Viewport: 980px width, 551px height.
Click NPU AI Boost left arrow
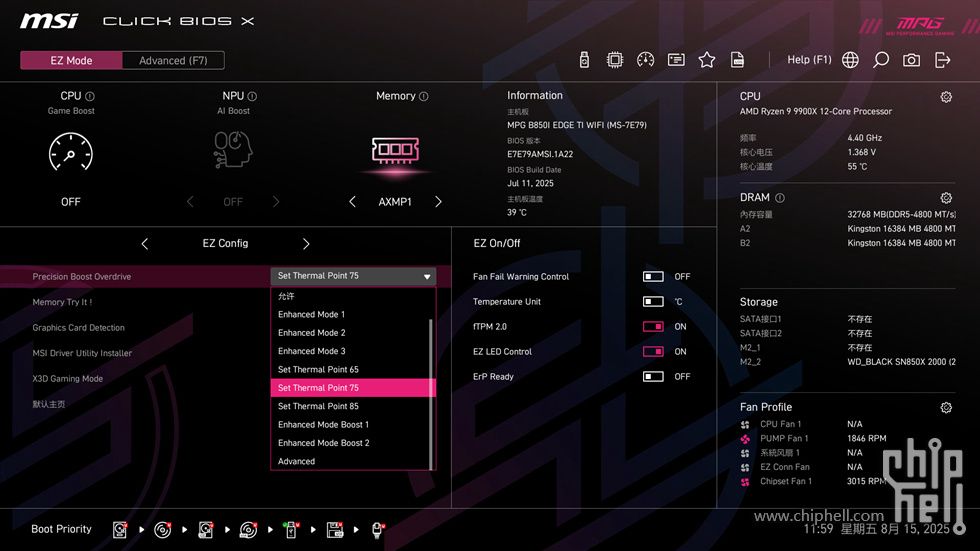pyautogui.click(x=190, y=202)
